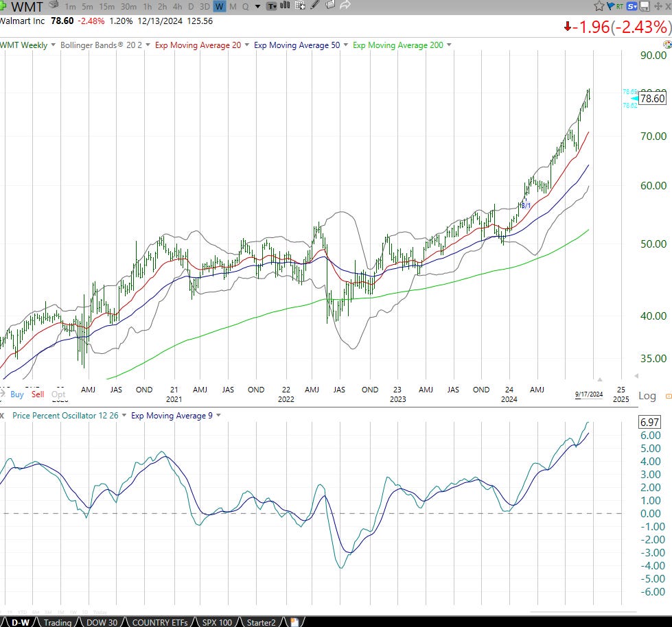Switch to 3D time frame
The width and height of the screenshot is (672, 627).
(x=205, y=6)
